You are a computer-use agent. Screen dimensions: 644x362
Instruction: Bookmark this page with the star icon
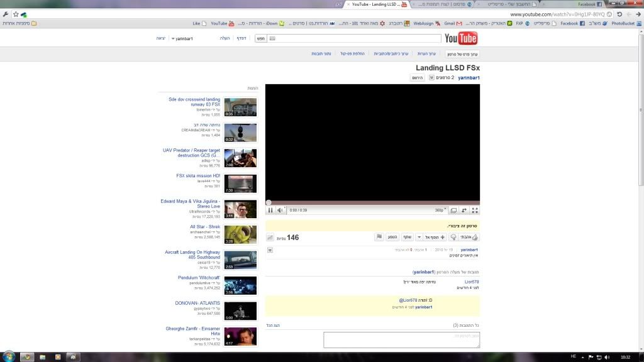click(x=16, y=14)
